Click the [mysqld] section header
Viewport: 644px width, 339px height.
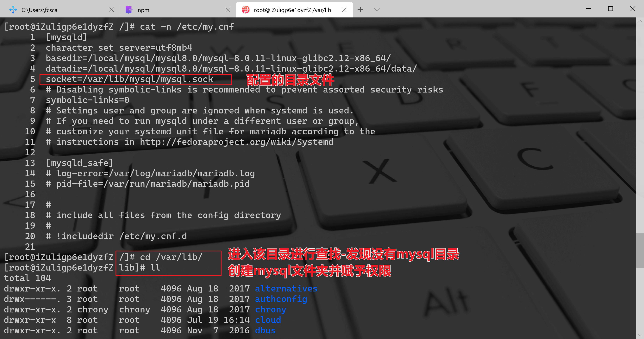[66, 37]
